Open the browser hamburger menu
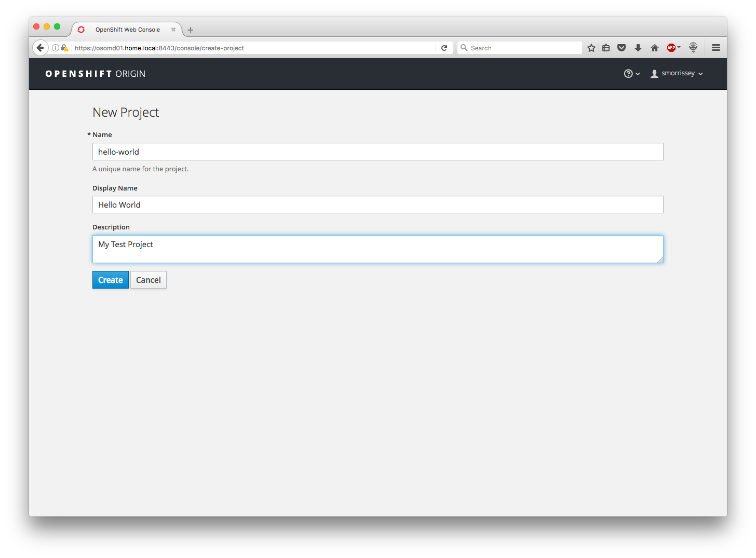The height and width of the screenshot is (558, 756). point(716,47)
